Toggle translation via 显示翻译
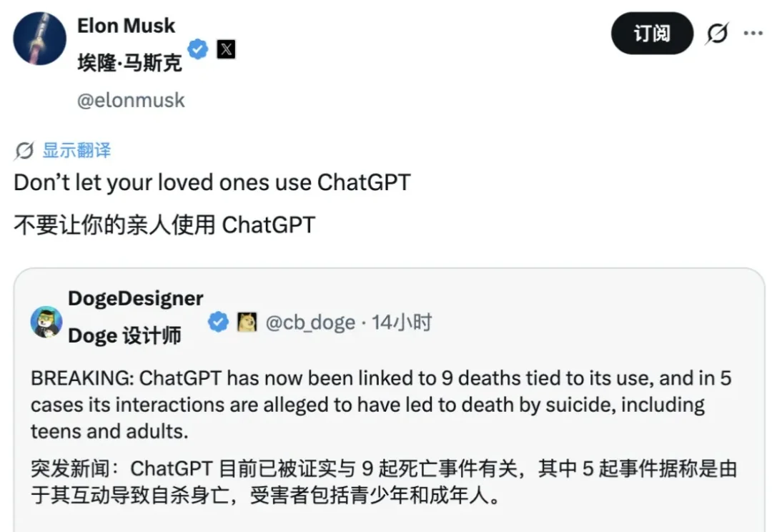Viewport: 772px width, 532px height. (76, 150)
